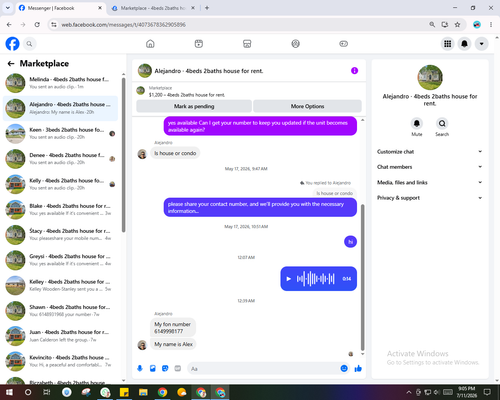Open Greysi conversation

(x=60, y=260)
